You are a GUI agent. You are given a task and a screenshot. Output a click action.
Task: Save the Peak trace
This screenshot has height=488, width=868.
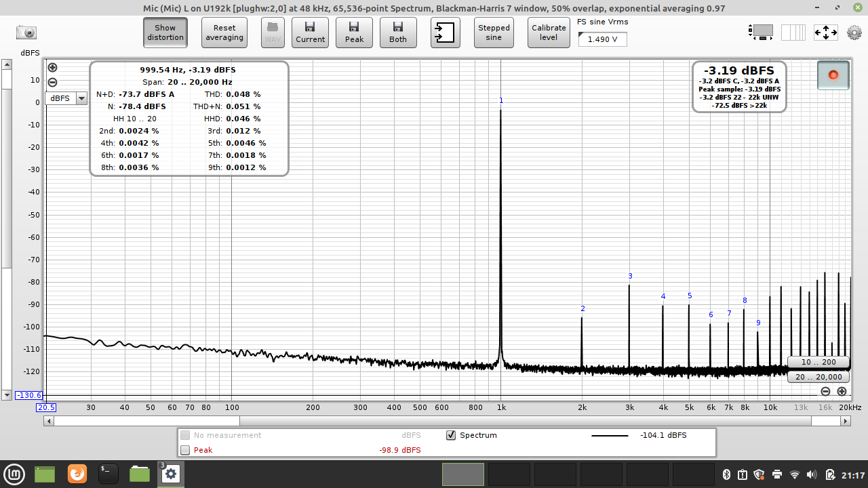click(x=354, y=32)
